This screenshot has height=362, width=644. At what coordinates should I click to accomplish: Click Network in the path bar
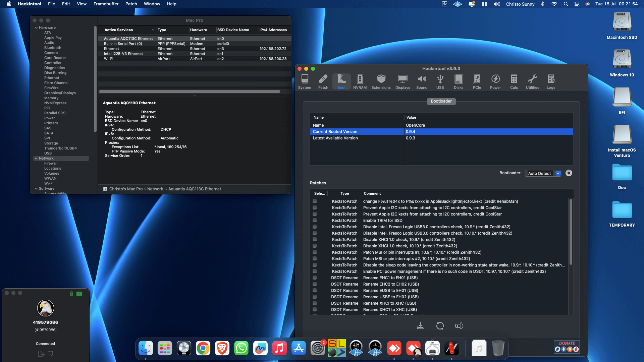(155, 189)
